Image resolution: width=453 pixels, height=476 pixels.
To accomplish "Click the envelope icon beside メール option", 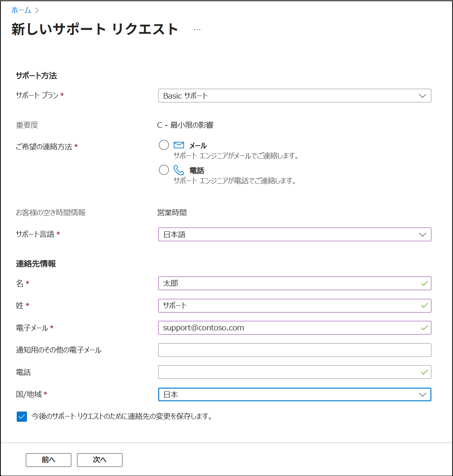I will (178, 145).
